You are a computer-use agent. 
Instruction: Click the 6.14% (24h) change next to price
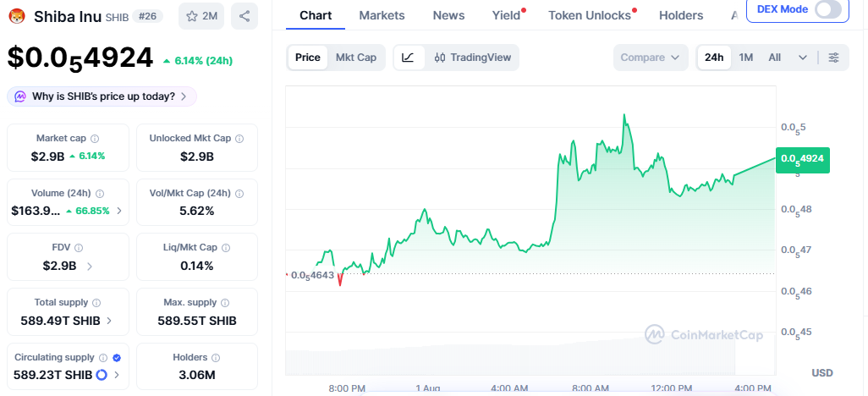click(x=198, y=61)
